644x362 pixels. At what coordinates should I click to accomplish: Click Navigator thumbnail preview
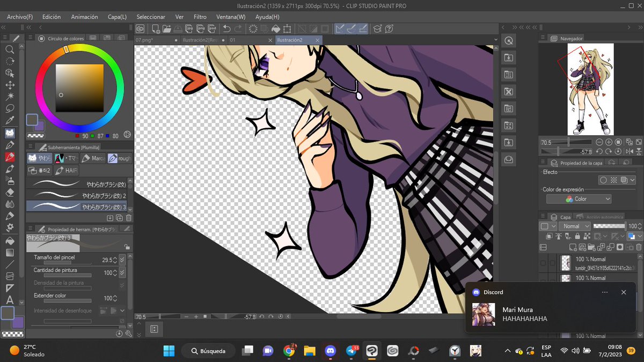click(x=590, y=89)
